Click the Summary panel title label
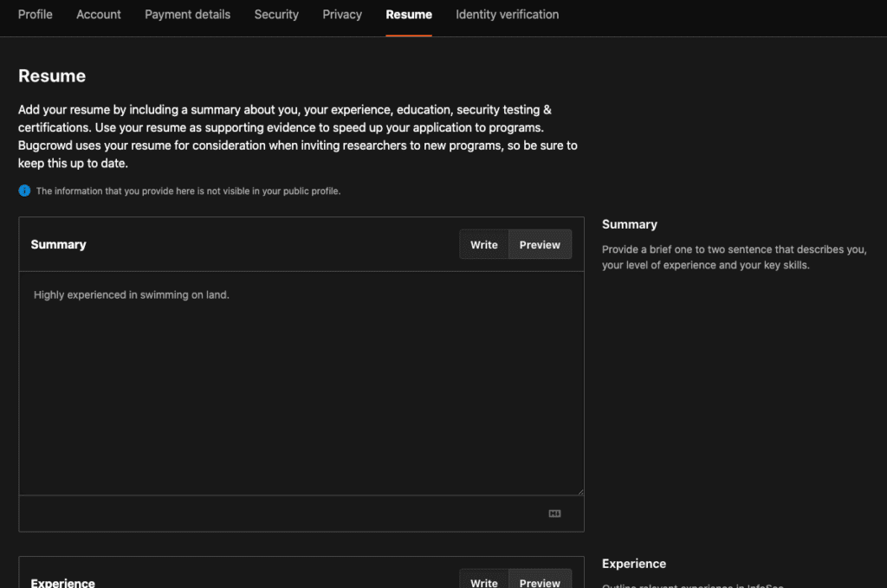 pyautogui.click(x=58, y=245)
